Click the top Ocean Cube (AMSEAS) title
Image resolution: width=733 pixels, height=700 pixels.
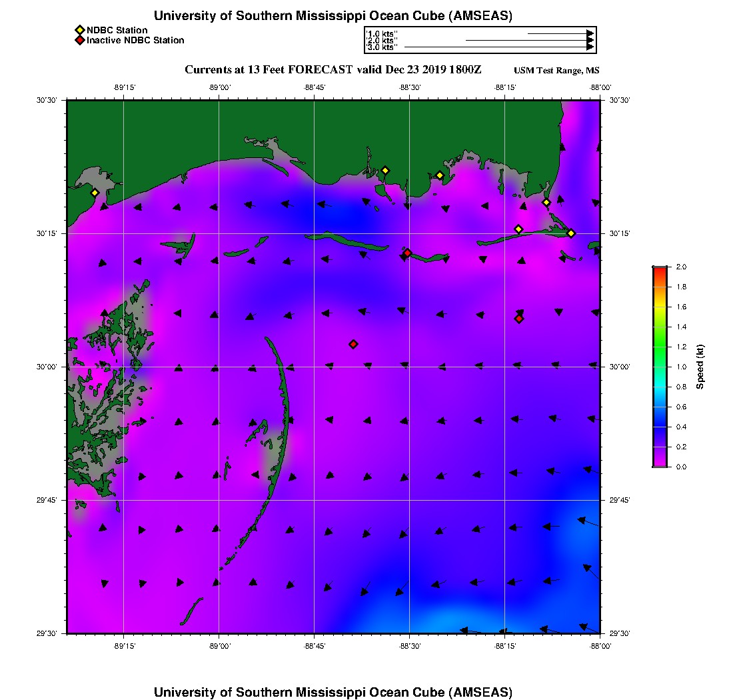click(333, 16)
